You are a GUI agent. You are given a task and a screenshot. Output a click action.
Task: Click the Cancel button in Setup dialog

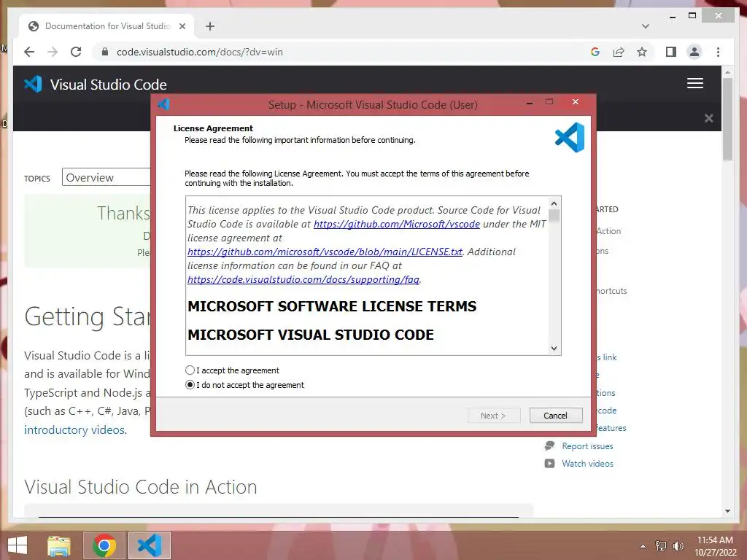(x=555, y=415)
